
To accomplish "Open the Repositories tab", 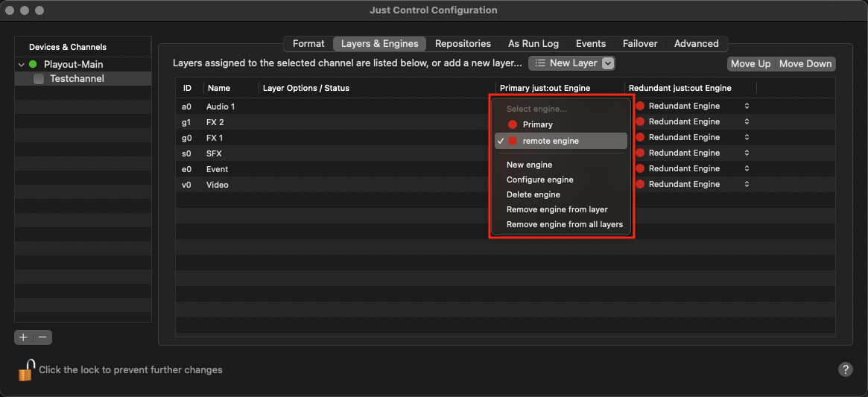I will 463,44.
